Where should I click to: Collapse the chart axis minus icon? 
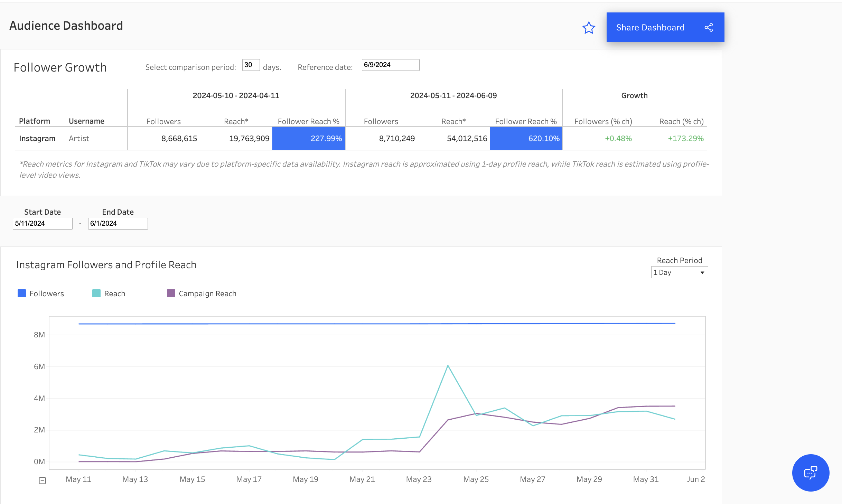point(42,480)
